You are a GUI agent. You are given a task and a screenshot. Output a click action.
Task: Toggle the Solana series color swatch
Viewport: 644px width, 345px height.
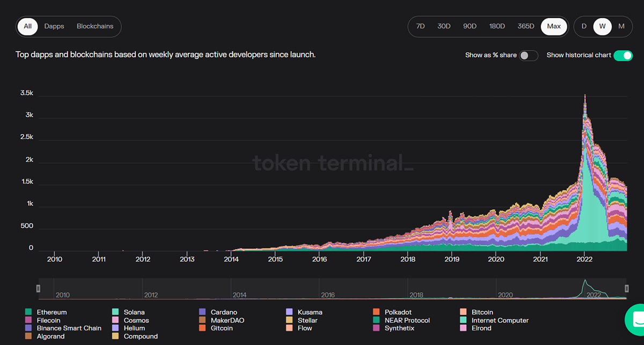coord(115,312)
